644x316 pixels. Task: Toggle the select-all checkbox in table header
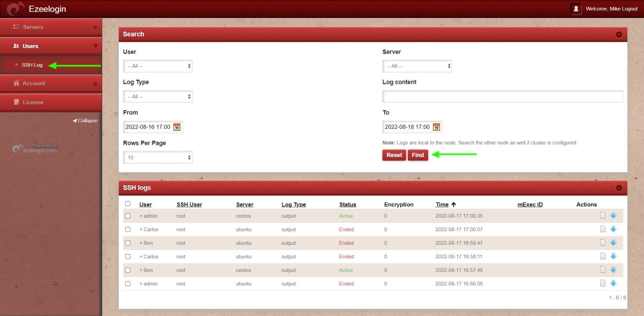tap(128, 204)
